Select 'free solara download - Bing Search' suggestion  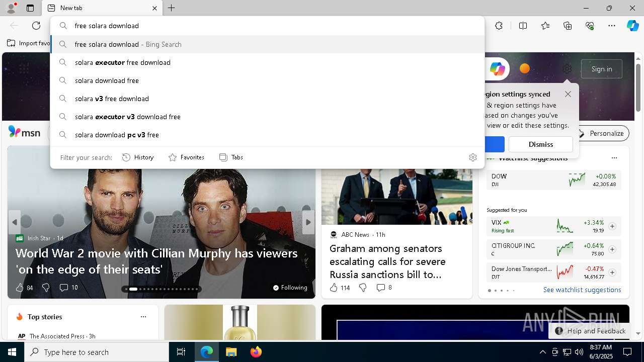(x=267, y=44)
